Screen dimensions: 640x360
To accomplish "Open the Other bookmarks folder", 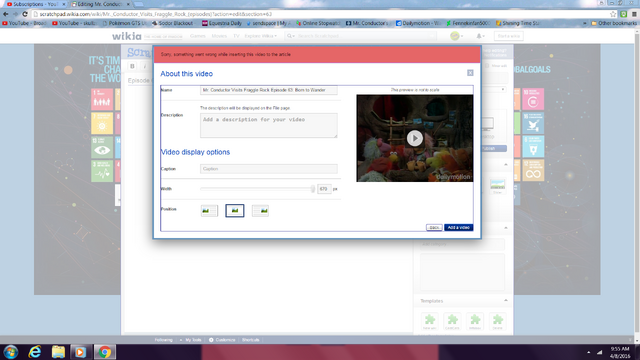I will [614, 23].
